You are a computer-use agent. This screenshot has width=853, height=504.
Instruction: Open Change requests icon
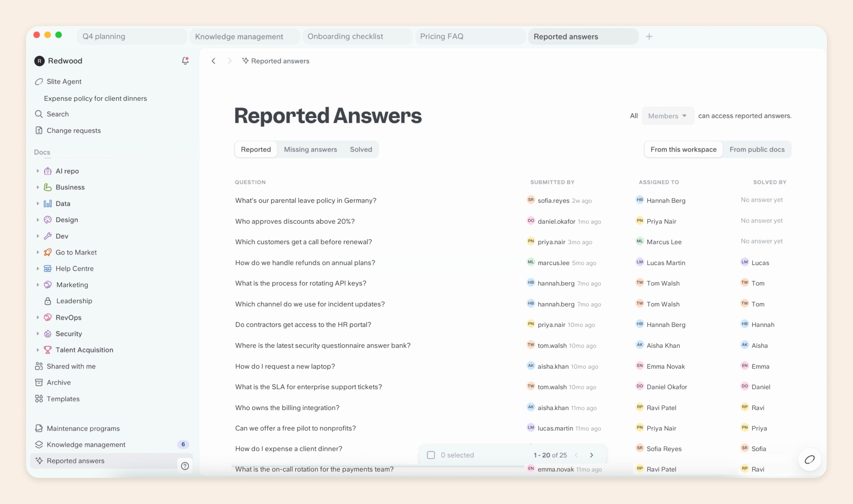point(39,130)
